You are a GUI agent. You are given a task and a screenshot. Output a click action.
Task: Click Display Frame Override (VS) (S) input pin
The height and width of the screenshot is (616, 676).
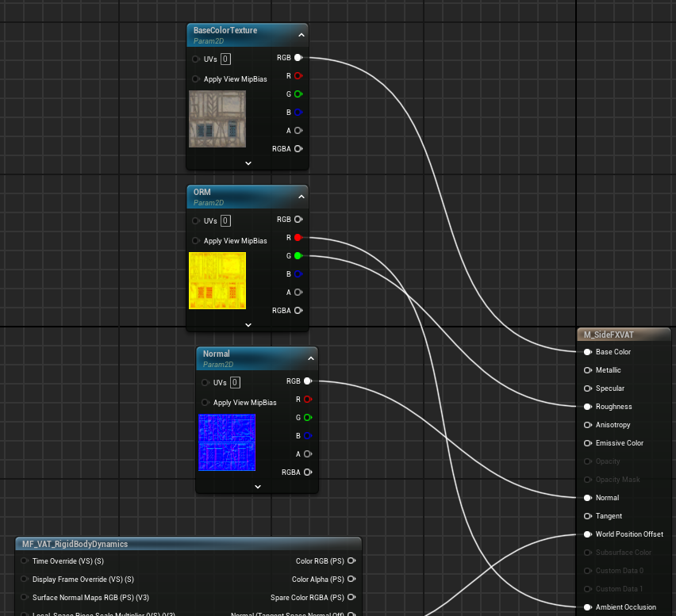coord(24,579)
